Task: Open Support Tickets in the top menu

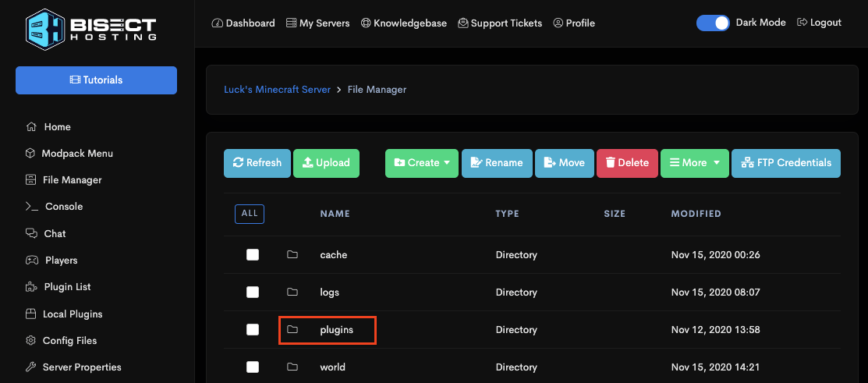Action: coord(500,23)
